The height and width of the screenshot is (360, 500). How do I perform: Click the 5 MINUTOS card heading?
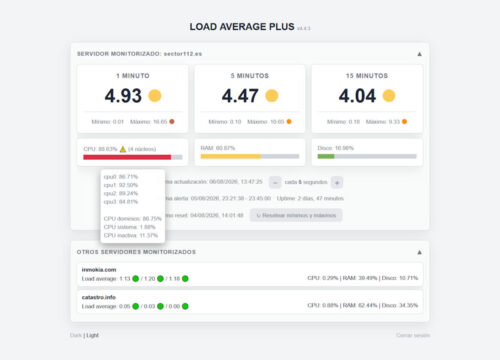[x=250, y=76]
